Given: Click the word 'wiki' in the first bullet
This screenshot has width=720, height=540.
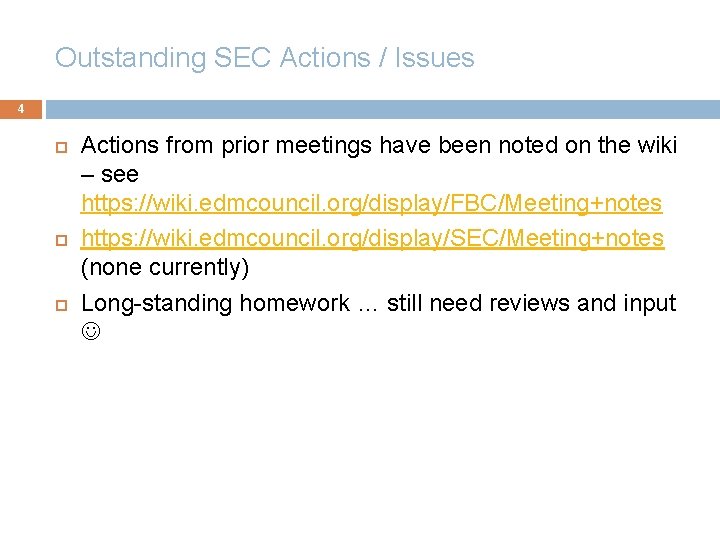Looking at the screenshot, I should point(654,146).
